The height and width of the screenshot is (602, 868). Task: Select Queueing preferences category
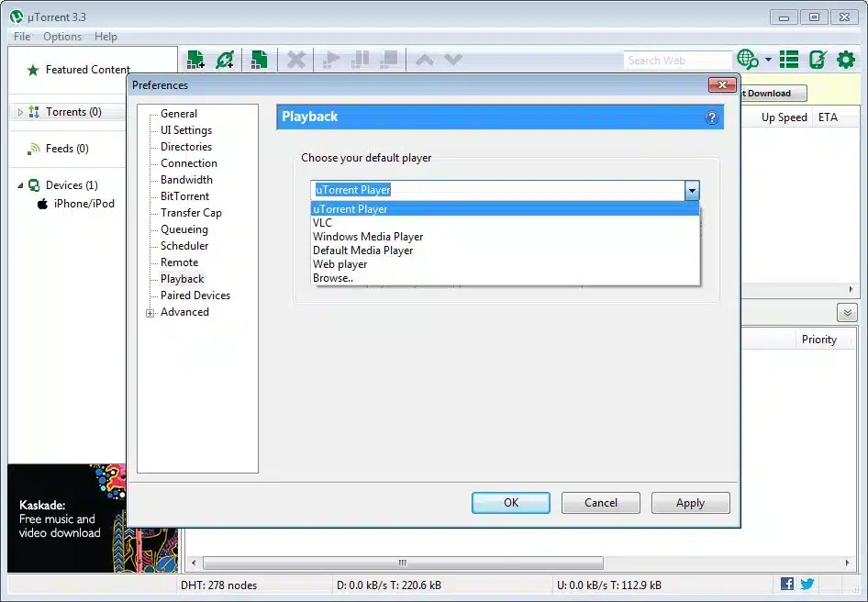[184, 229]
